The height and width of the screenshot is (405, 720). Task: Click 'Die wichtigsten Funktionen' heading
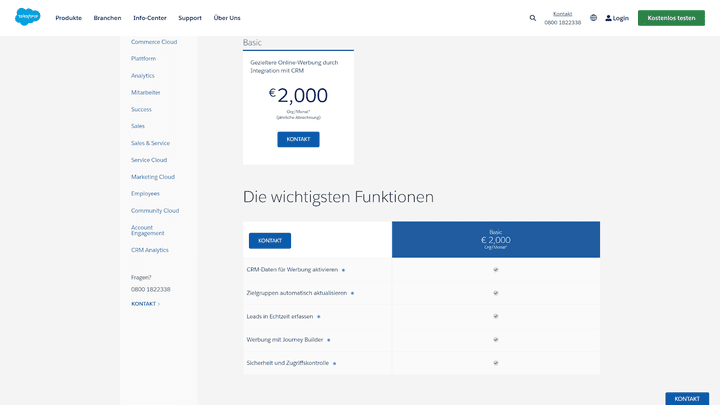pyautogui.click(x=338, y=197)
